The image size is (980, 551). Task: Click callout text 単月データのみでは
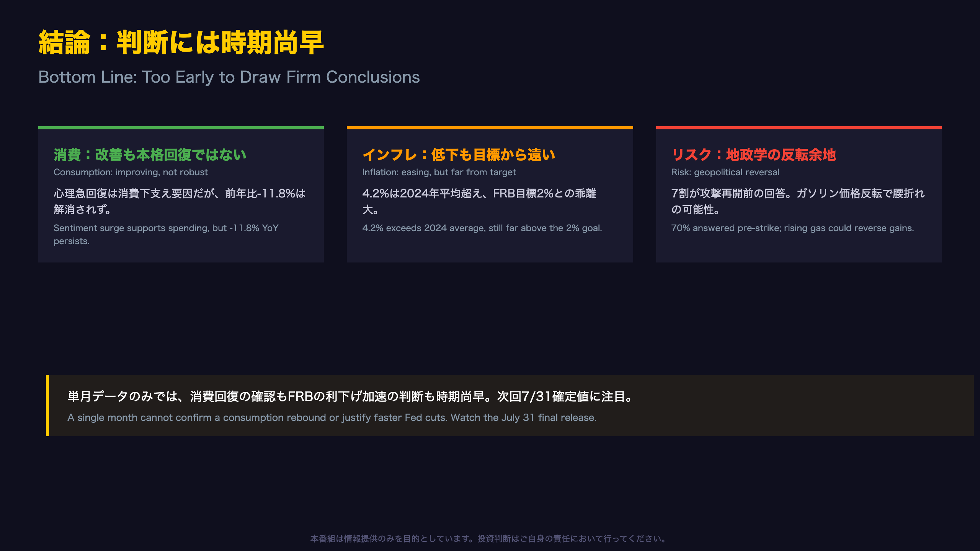coord(351,396)
